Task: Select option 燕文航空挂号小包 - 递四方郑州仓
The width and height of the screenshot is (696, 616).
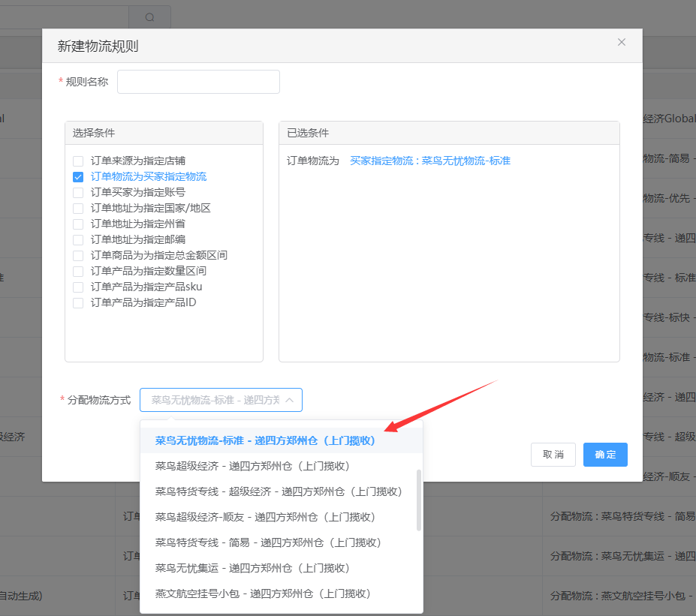Action: click(x=281, y=593)
